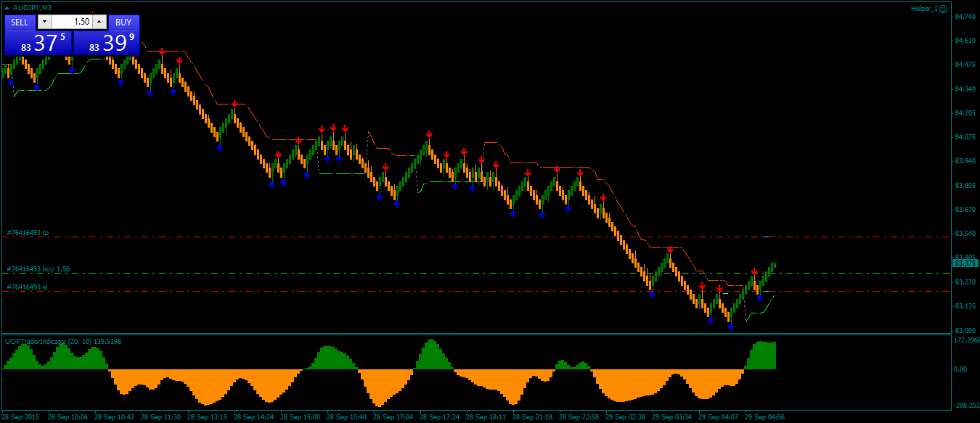Click the 84.610 price axis label
The image size is (980, 423).
coord(965,41)
